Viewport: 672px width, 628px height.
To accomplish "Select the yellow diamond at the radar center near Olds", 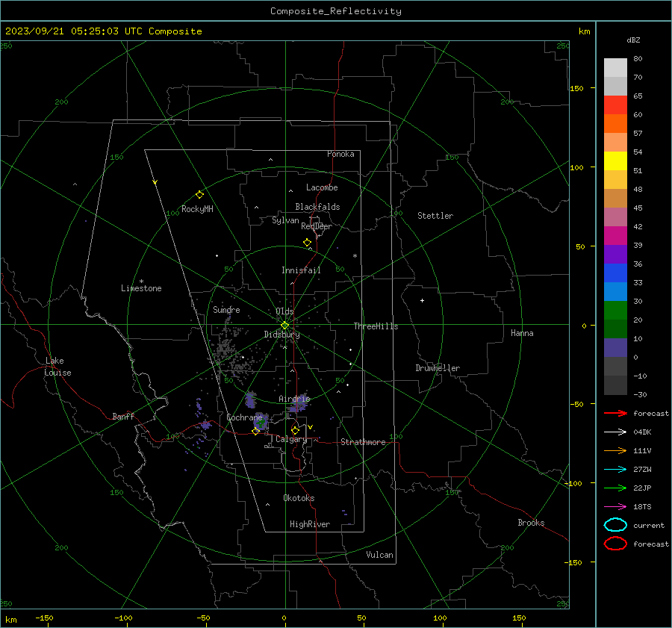I will [285, 325].
